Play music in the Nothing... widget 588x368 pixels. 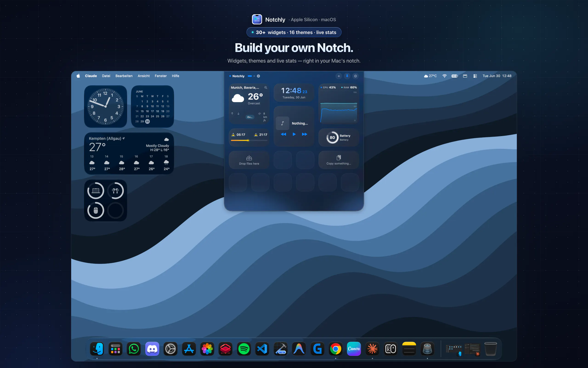(x=294, y=134)
